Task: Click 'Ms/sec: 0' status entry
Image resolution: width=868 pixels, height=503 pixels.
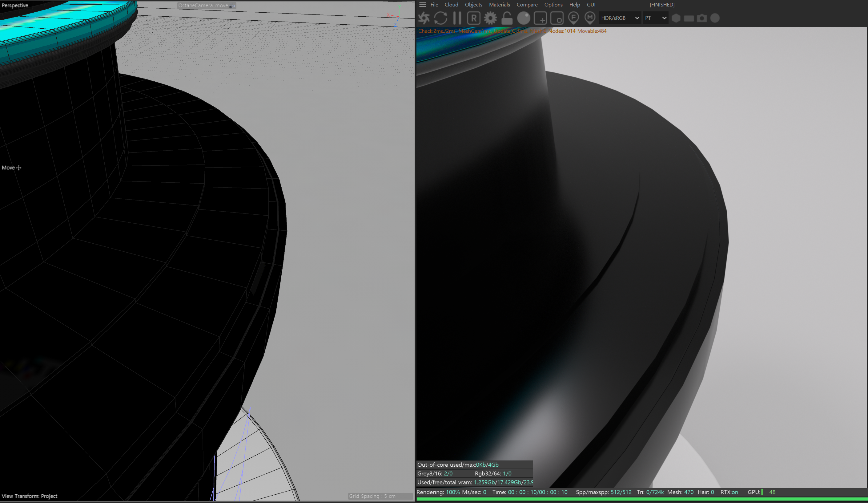Action: [474, 492]
